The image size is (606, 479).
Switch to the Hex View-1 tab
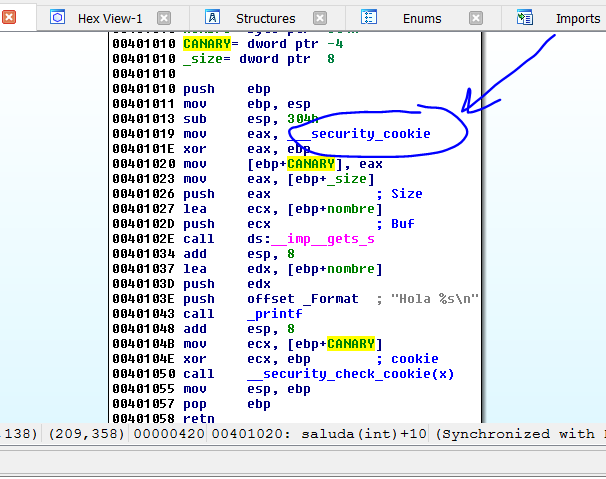pyautogui.click(x=109, y=18)
